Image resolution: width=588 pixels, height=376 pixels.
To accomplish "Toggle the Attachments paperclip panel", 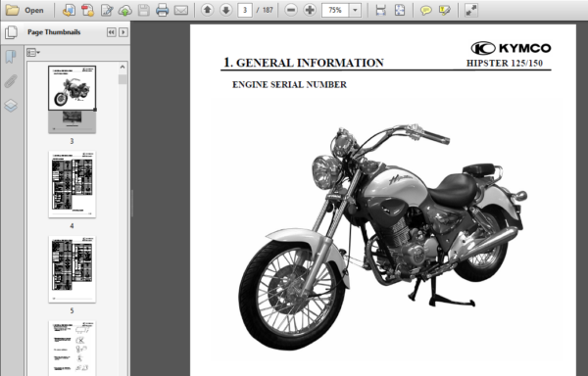I will click(11, 81).
